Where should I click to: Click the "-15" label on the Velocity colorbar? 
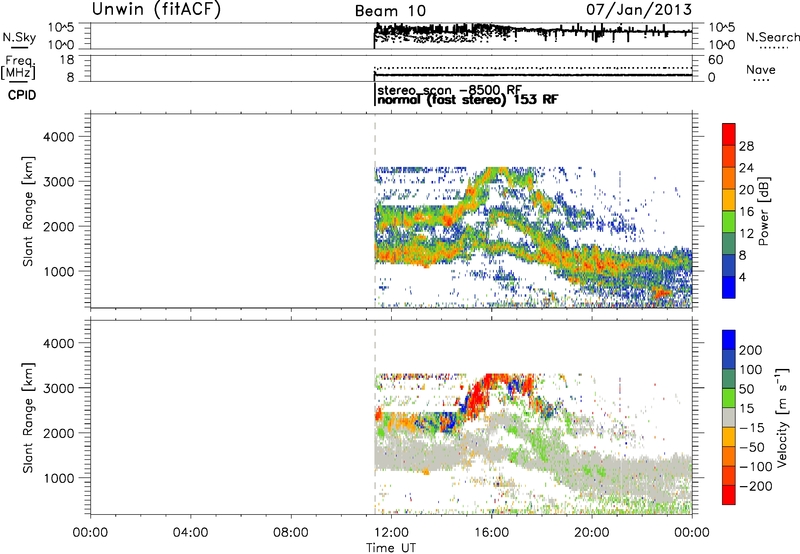pos(752,428)
